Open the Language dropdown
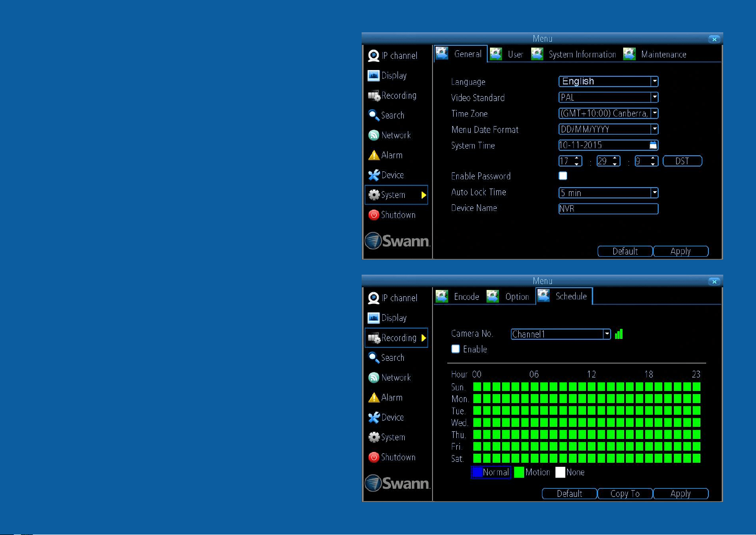Image resolution: width=756 pixels, height=535 pixels. pos(608,81)
